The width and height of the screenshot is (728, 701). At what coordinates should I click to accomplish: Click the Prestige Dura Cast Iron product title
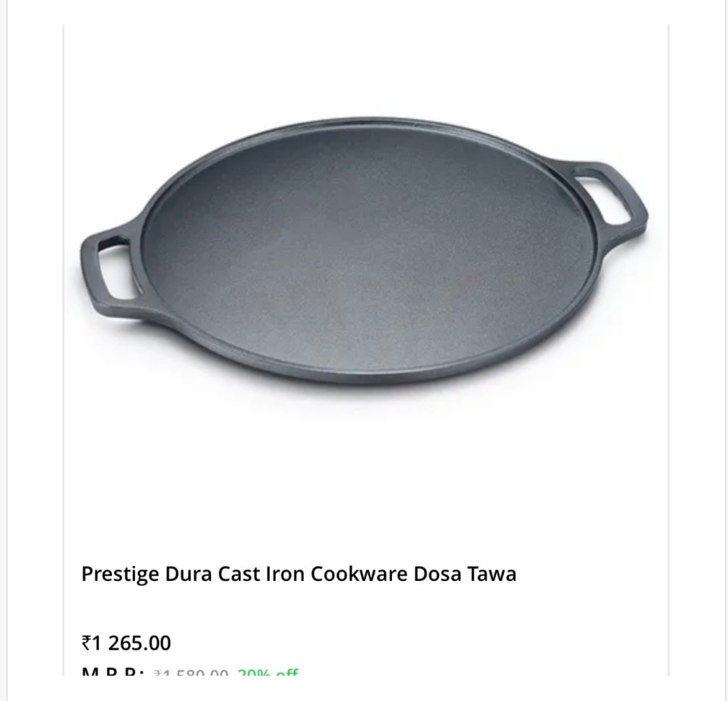tap(299, 574)
